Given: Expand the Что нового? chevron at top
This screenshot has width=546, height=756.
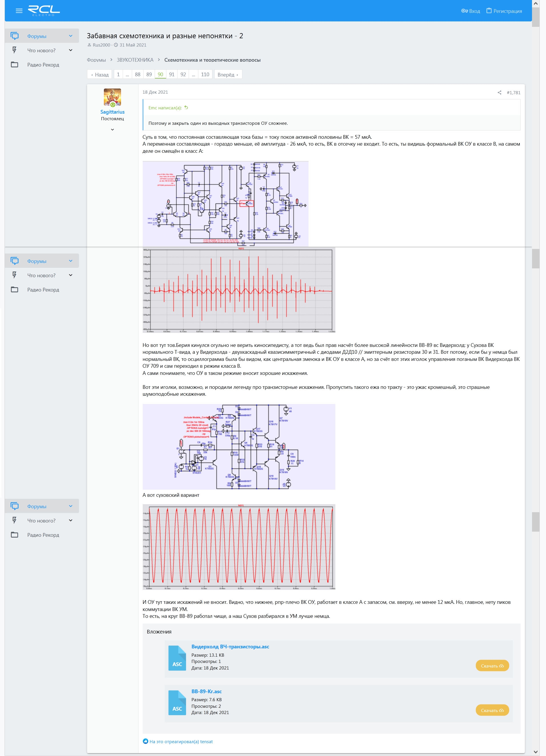Looking at the screenshot, I should [70, 50].
